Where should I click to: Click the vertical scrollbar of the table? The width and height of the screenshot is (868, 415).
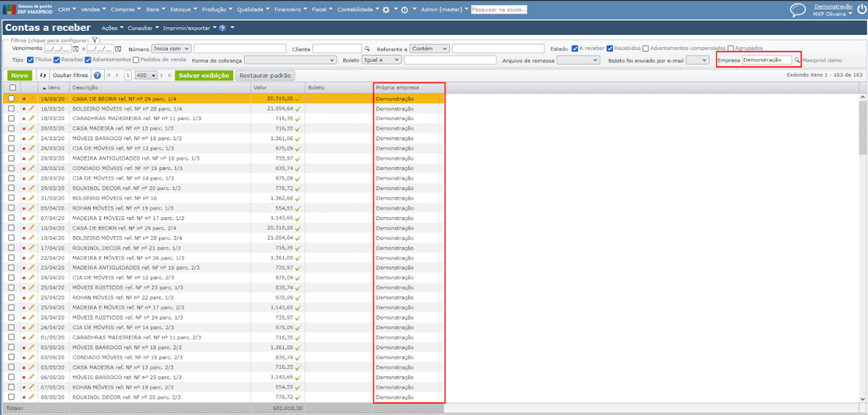point(863,247)
